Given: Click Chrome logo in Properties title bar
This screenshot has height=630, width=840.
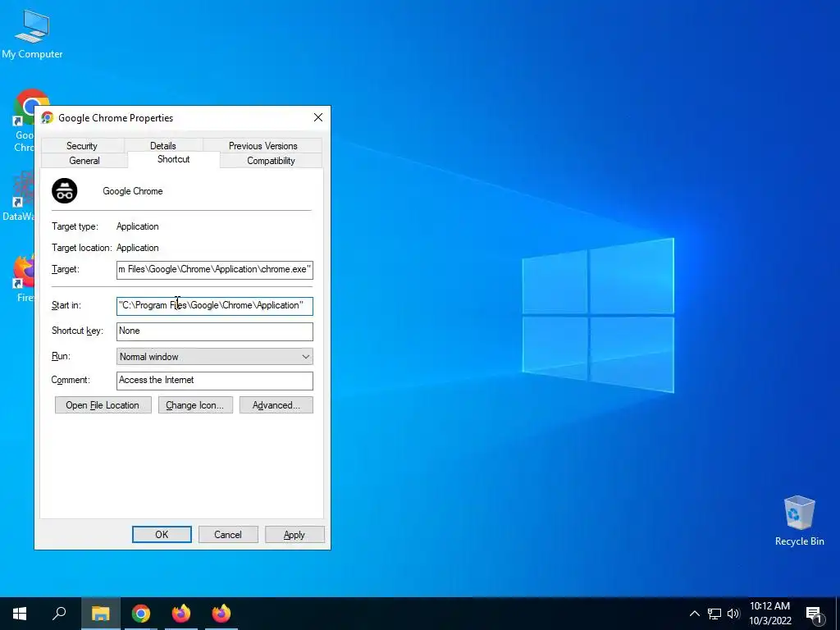Looking at the screenshot, I should pos(47,118).
